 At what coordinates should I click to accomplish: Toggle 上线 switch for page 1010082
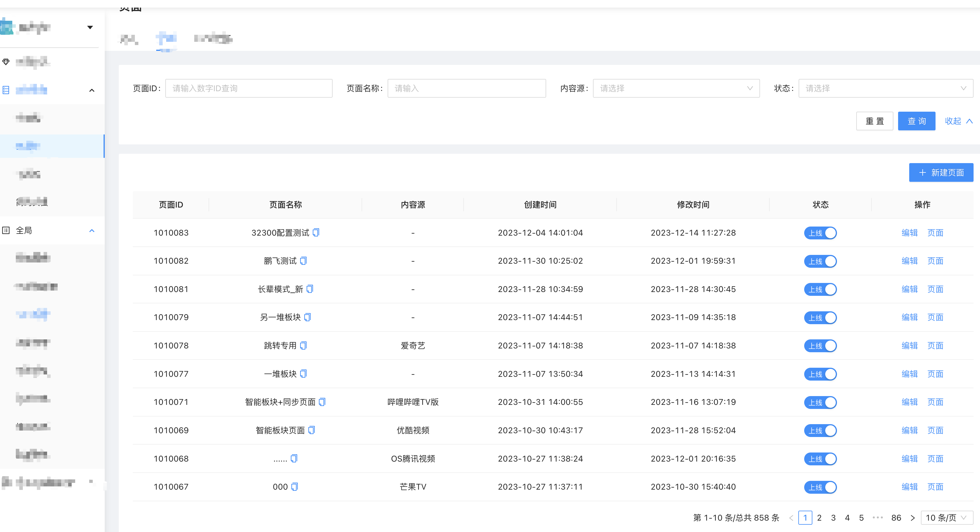820,261
